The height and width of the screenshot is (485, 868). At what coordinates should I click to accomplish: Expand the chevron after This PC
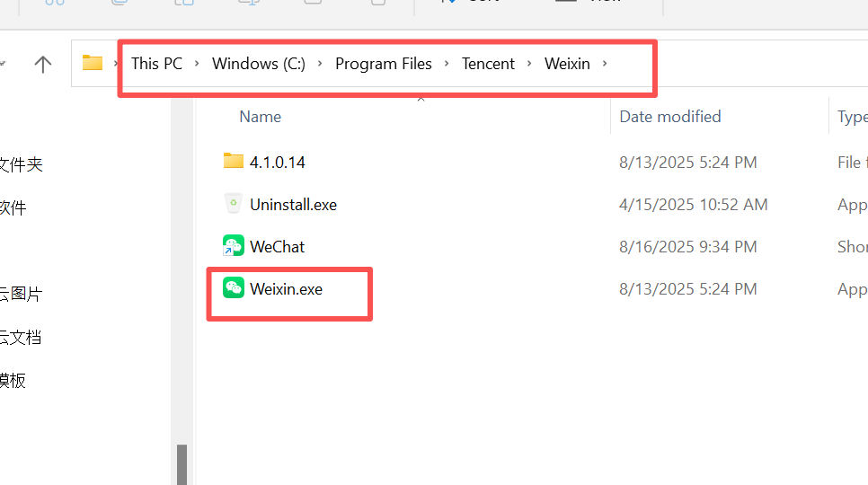197,64
